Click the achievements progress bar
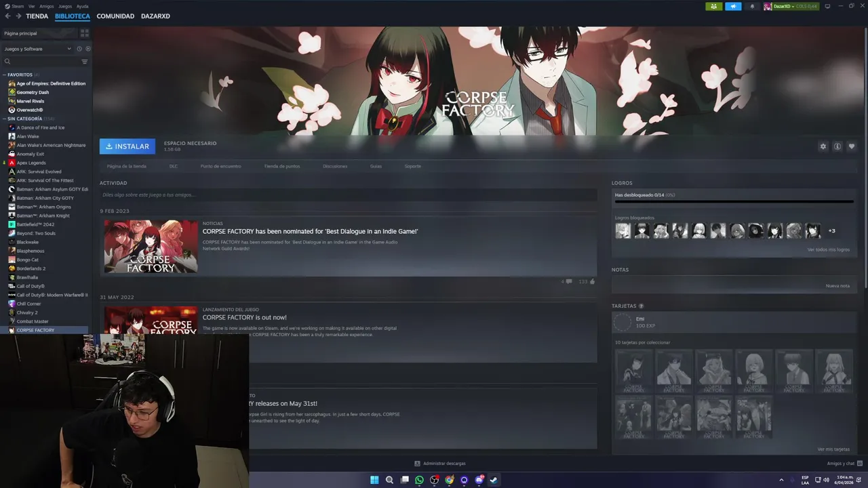This screenshot has width=868, height=488. (734, 201)
